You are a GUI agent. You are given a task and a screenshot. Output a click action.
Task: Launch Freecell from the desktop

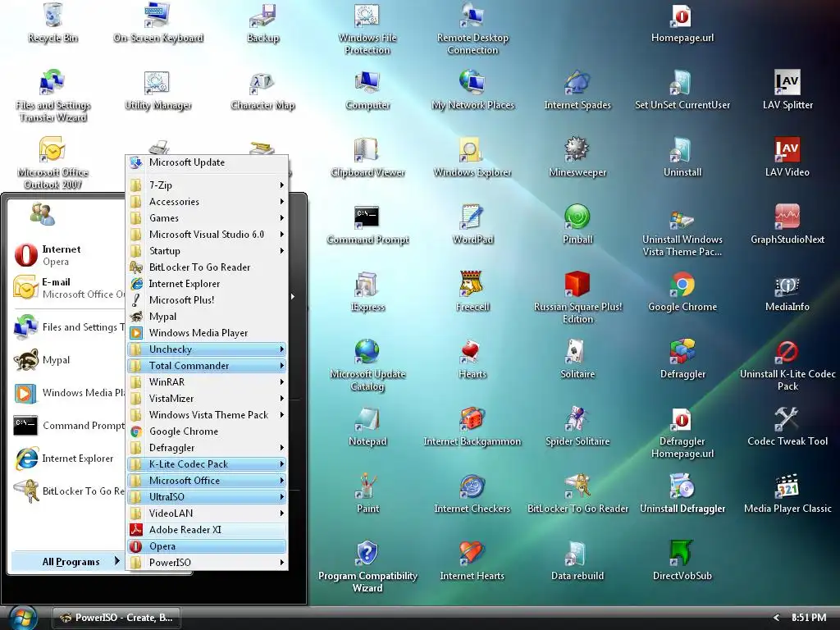[472, 292]
